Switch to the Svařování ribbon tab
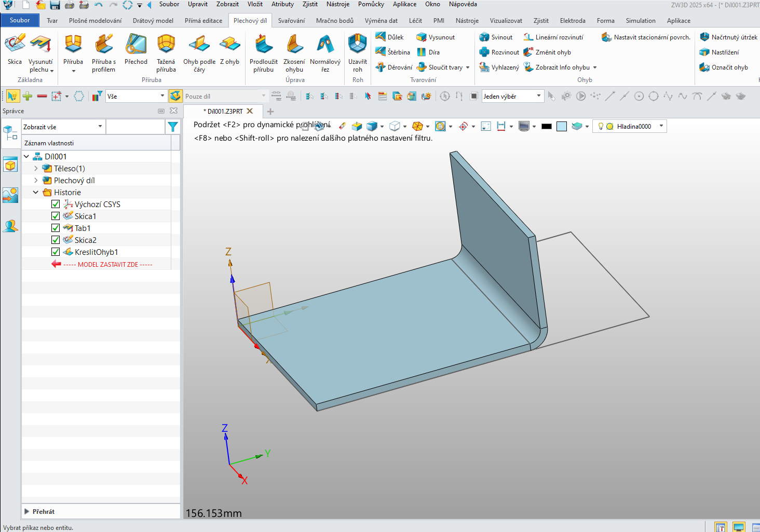The width and height of the screenshot is (760, 532). tap(291, 21)
